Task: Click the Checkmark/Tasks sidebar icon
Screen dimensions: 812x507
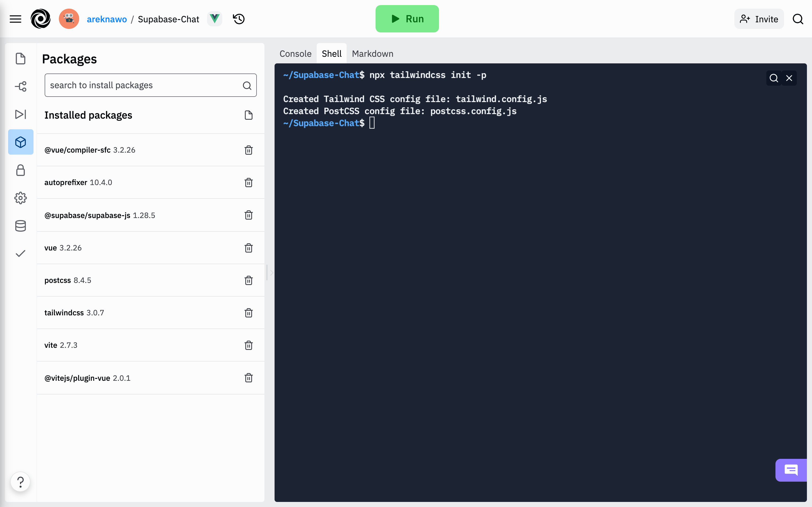Action: coord(21,253)
